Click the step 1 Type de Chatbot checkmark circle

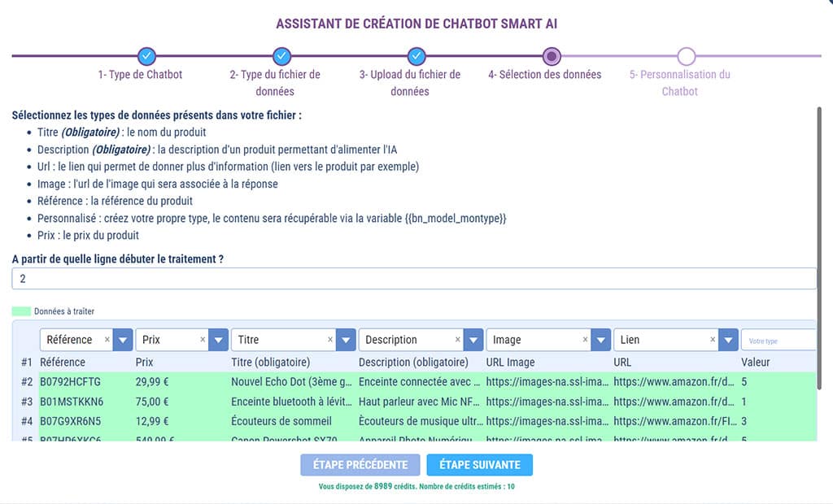tap(146, 56)
